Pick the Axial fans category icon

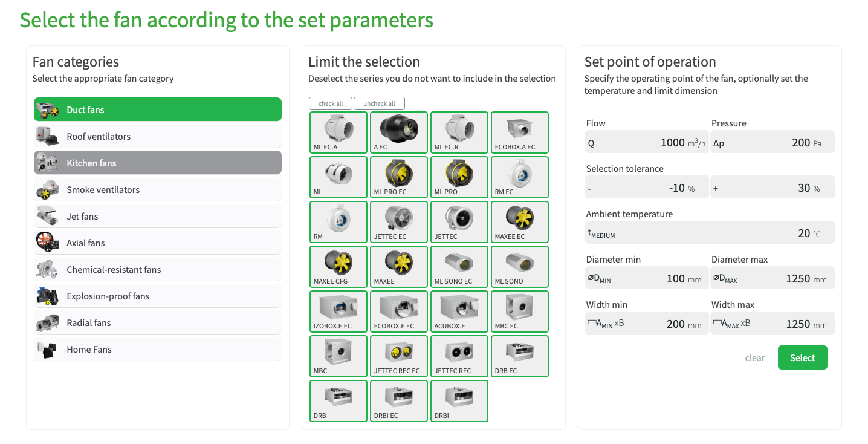tap(47, 243)
